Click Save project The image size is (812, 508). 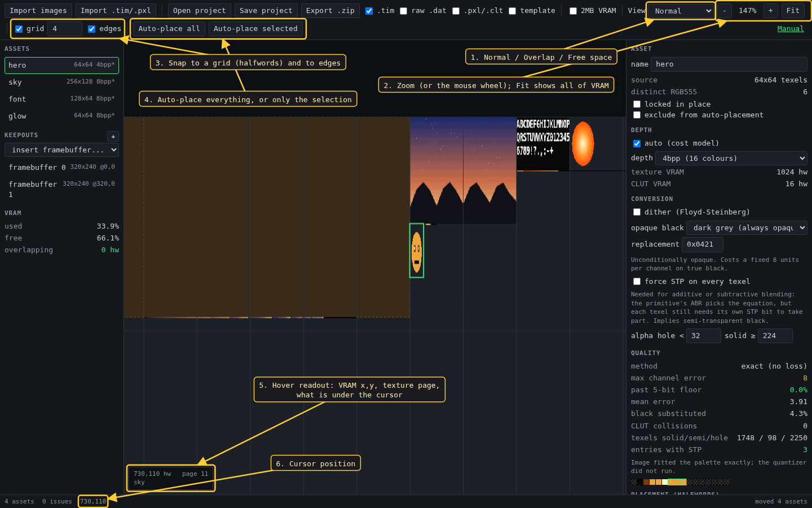click(266, 11)
